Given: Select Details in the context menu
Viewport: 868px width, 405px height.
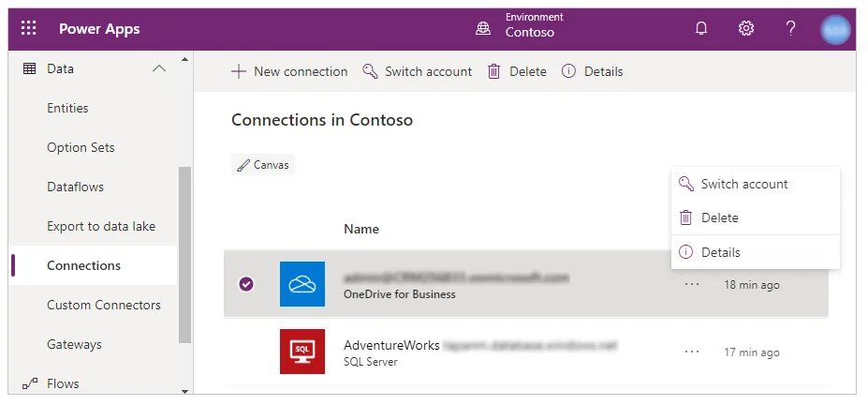Looking at the screenshot, I should coord(720,252).
